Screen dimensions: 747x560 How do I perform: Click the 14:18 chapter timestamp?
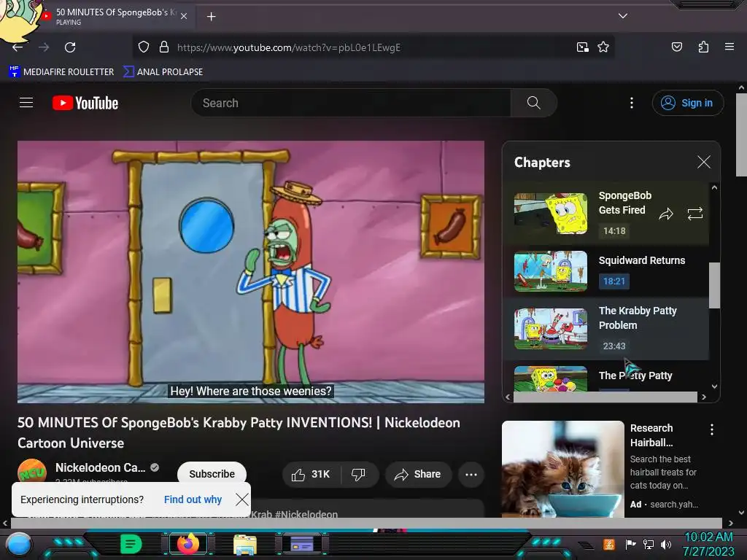614,231
